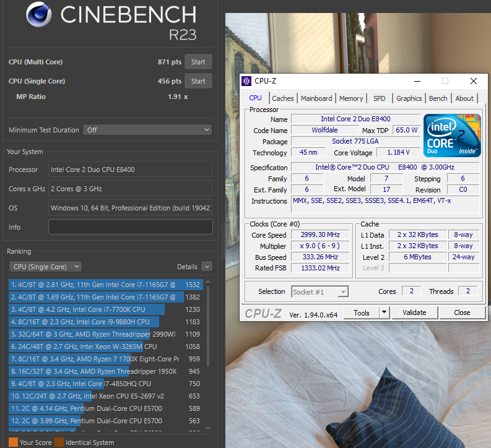Open the Minimum Test Duration dropdown
The height and width of the screenshot is (448, 491).
147,130
